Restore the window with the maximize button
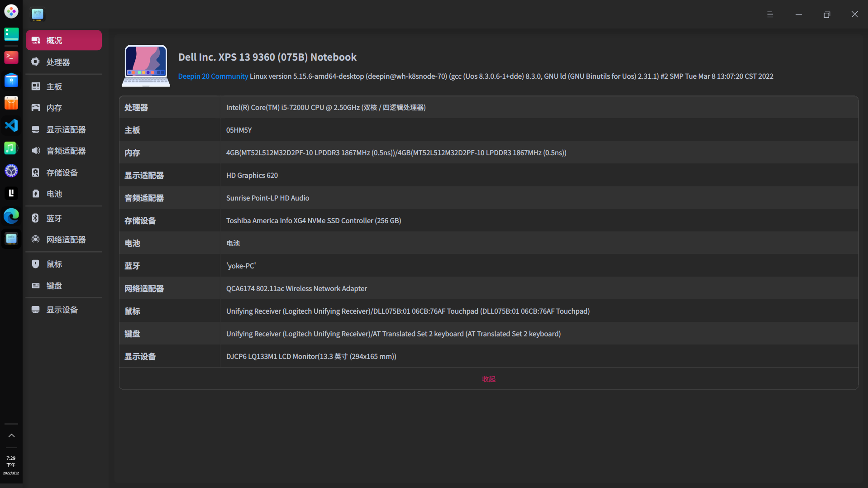868x488 pixels. click(827, 14)
